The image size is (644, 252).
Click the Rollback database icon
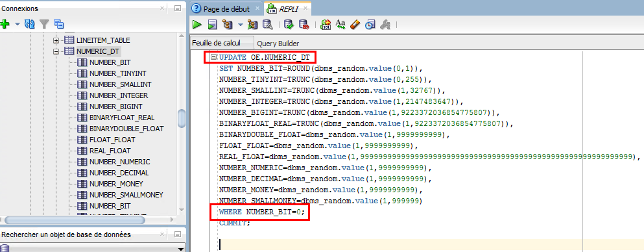[304, 25]
